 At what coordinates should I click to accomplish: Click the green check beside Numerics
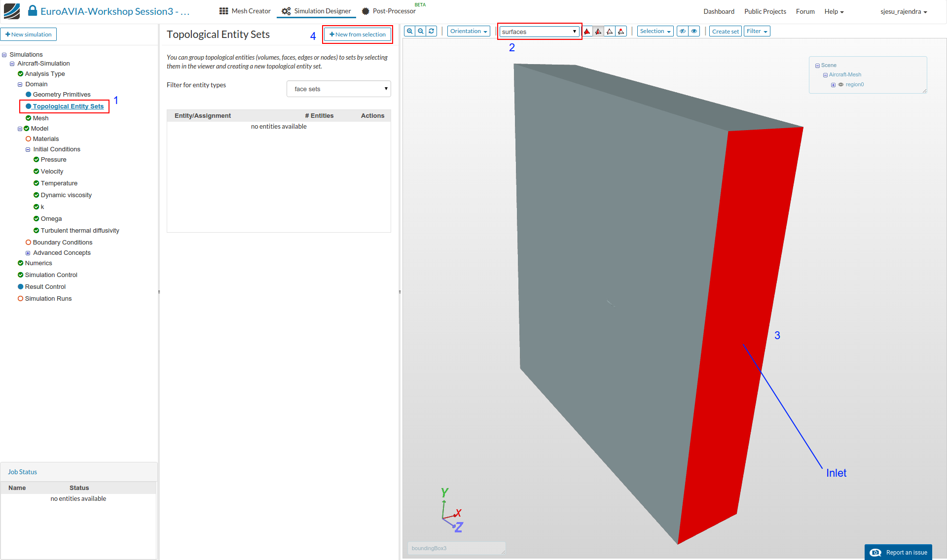pos(20,263)
